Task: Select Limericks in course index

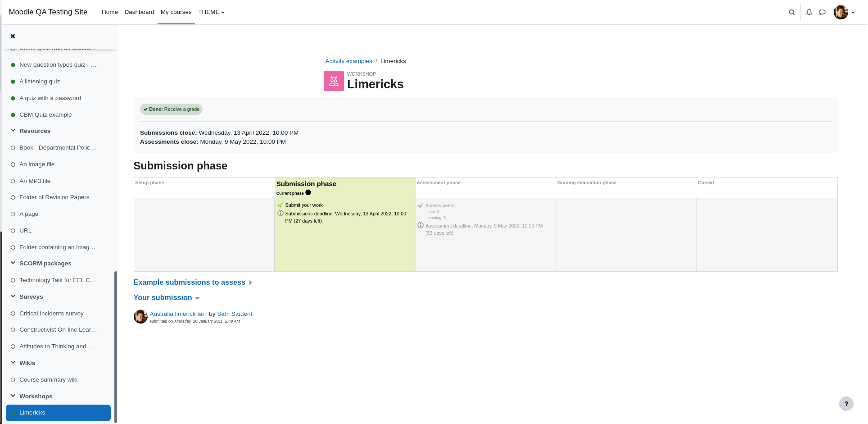Action: pyautogui.click(x=58, y=413)
